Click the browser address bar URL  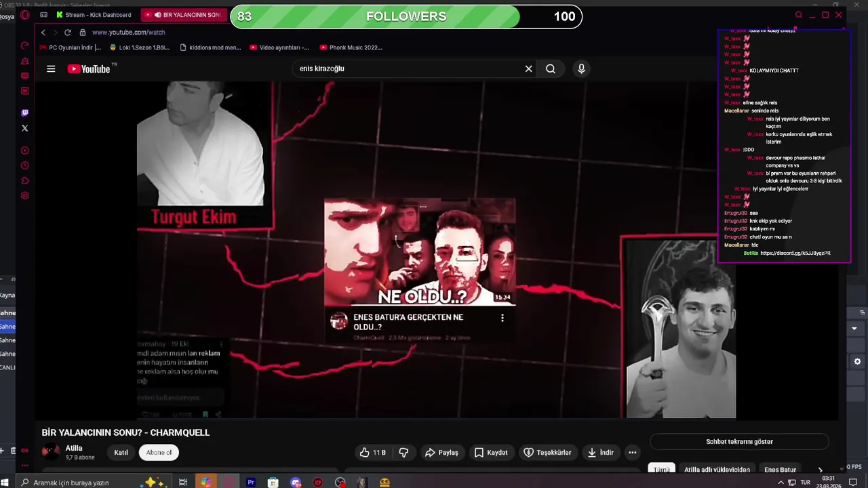click(128, 33)
